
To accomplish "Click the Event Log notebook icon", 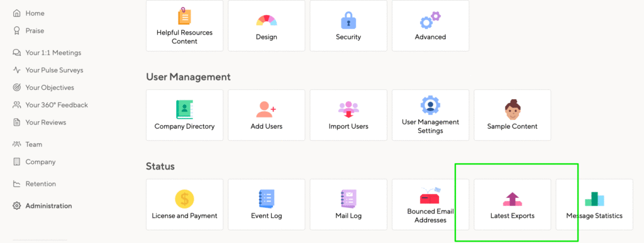I will pos(266,199).
